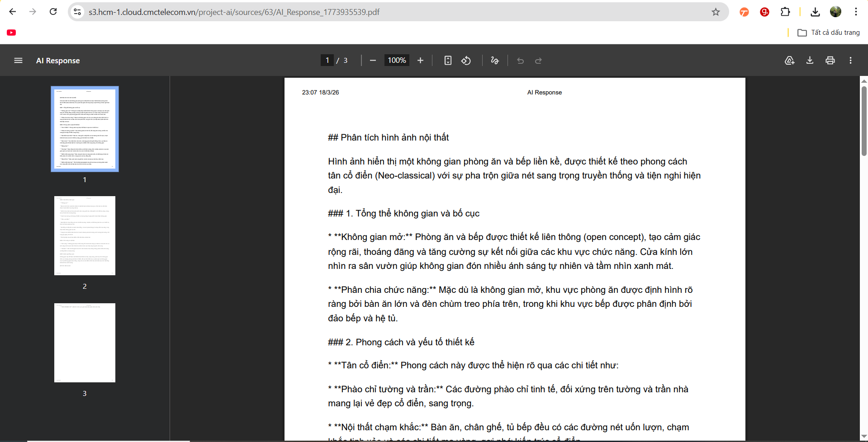Zoom in the PDF document
The height and width of the screenshot is (442, 868).
(420, 61)
